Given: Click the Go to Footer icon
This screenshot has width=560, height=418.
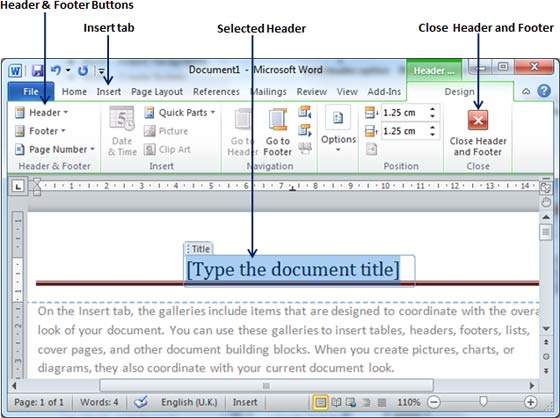Looking at the screenshot, I should click(x=278, y=131).
